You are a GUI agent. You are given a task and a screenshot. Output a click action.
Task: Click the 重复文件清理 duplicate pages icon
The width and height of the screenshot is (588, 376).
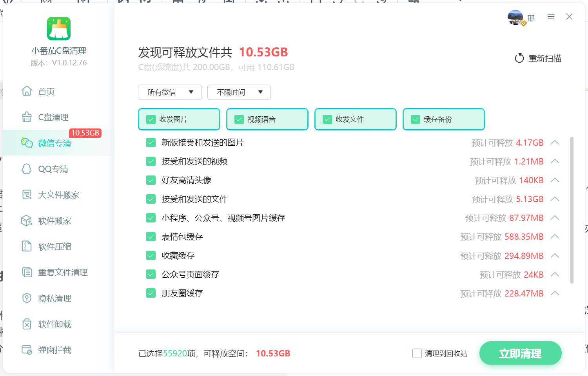(27, 272)
